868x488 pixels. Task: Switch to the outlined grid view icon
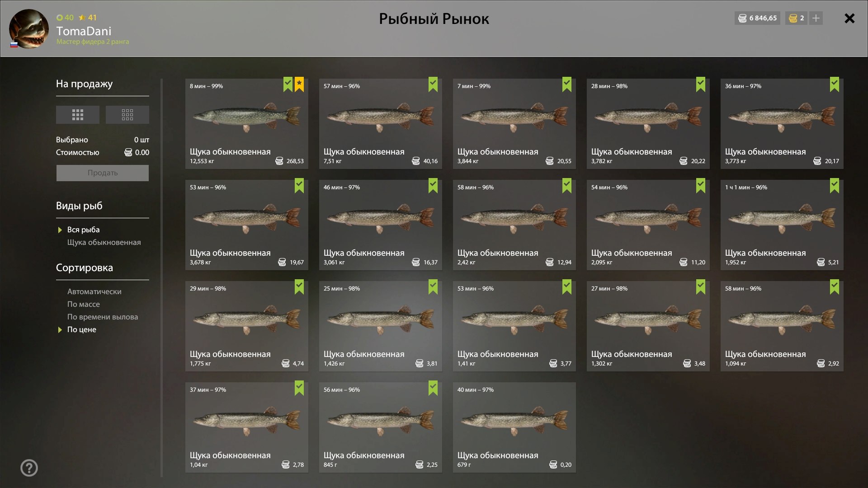127,115
